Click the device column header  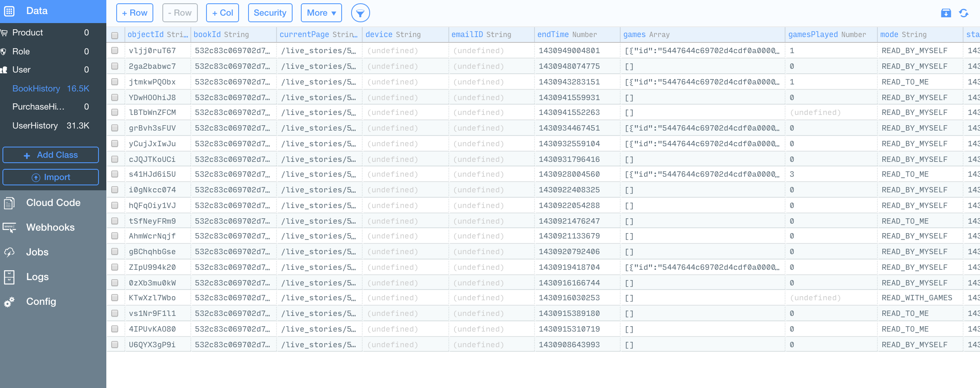click(406, 35)
